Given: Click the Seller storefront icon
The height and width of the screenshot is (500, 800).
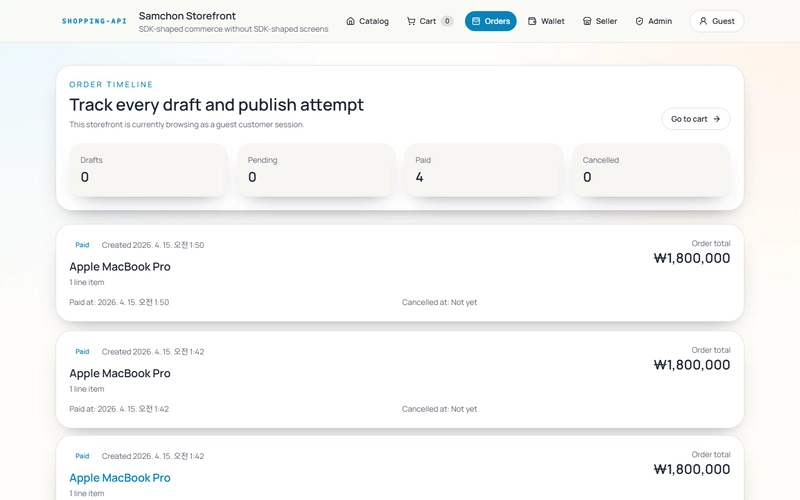Looking at the screenshot, I should [x=587, y=21].
